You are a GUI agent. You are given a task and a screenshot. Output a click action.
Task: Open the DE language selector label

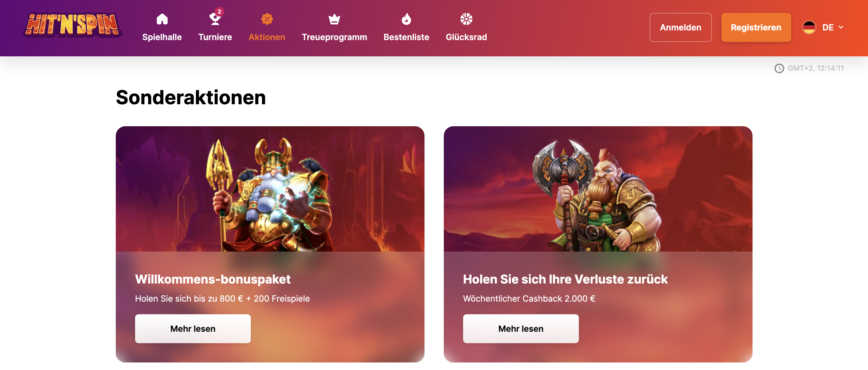pyautogui.click(x=828, y=27)
